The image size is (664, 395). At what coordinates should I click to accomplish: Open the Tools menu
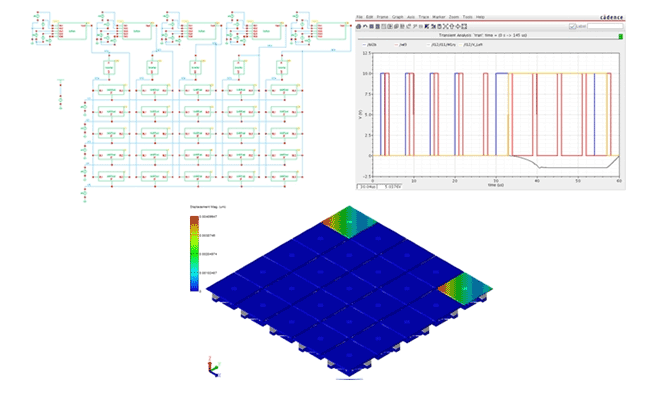tap(468, 17)
